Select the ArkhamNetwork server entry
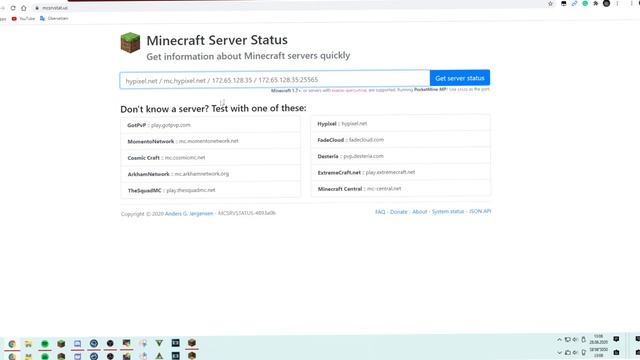This screenshot has width=640, height=360. [x=211, y=174]
